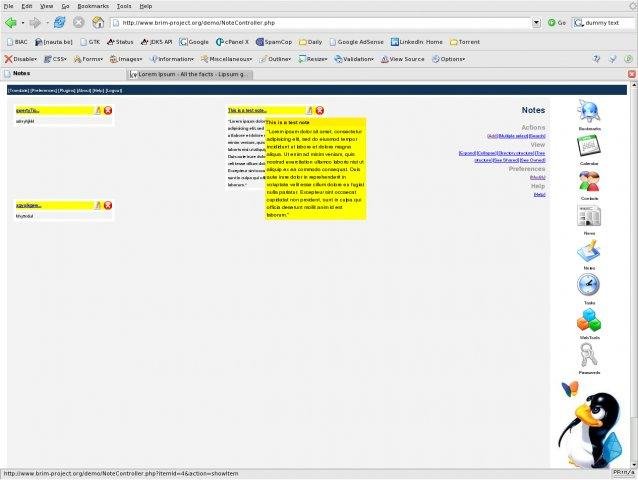The width and height of the screenshot is (638, 480).
Task: Delete the 'This is a test note' note
Action: (x=320, y=110)
